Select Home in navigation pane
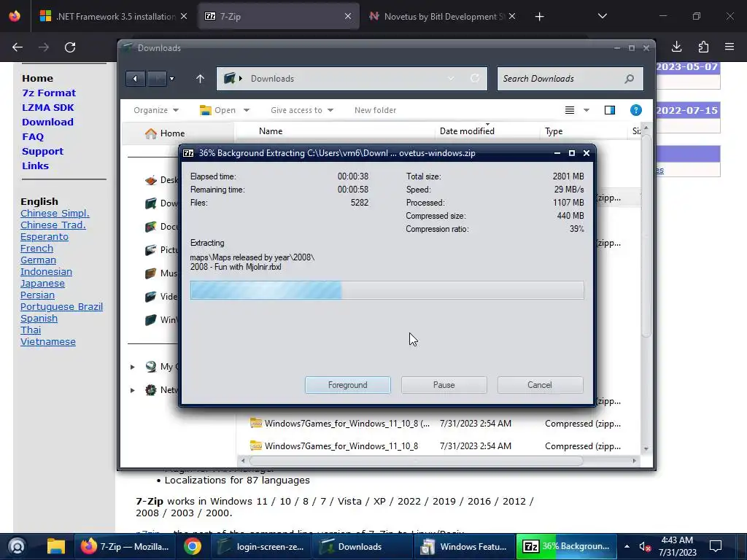Image resolution: width=747 pixels, height=560 pixels. 178,133
